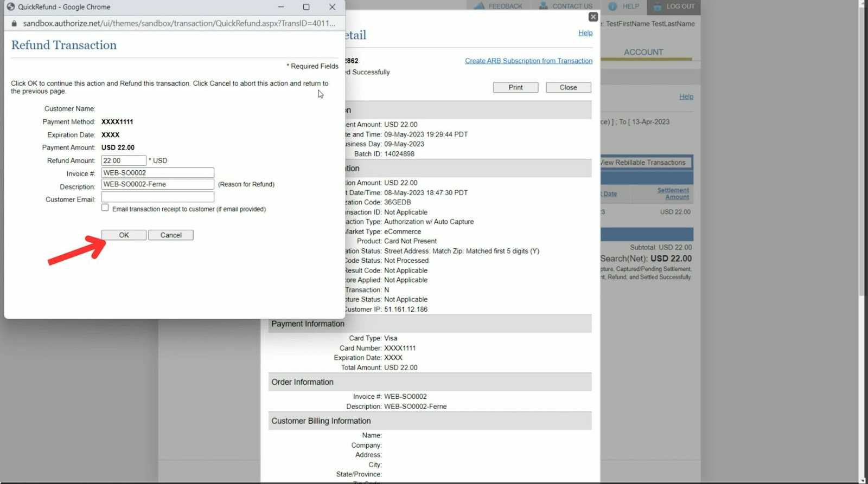Screen dimensions: 868x484
Task: Click LOG OUT in the header
Action: pyautogui.click(x=680, y=7)
